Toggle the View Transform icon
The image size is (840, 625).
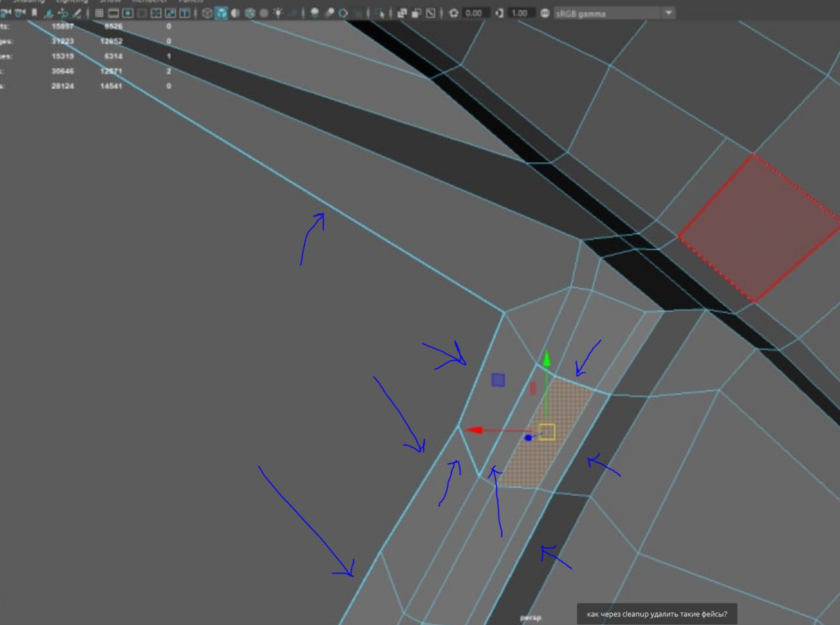[x=545, y=12]
